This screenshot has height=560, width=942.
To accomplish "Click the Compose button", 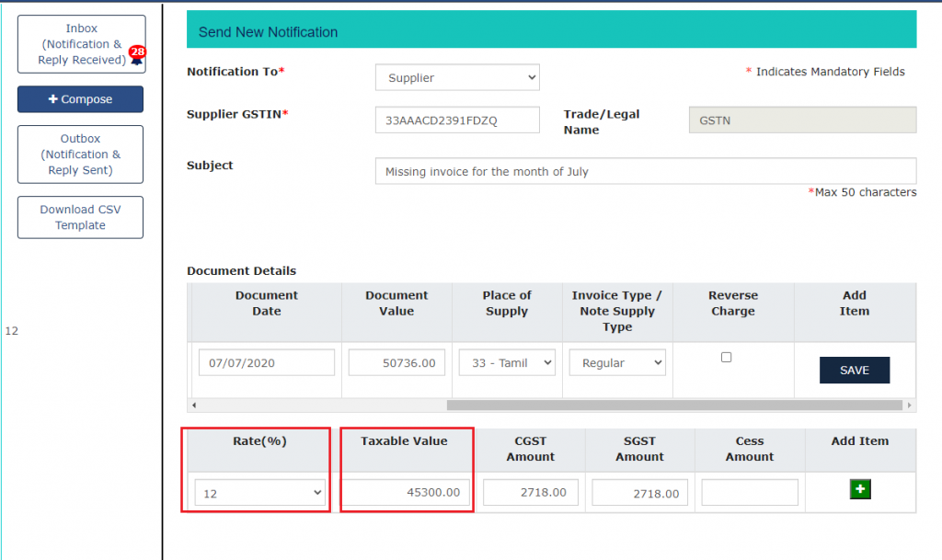I will pos(81,99).
